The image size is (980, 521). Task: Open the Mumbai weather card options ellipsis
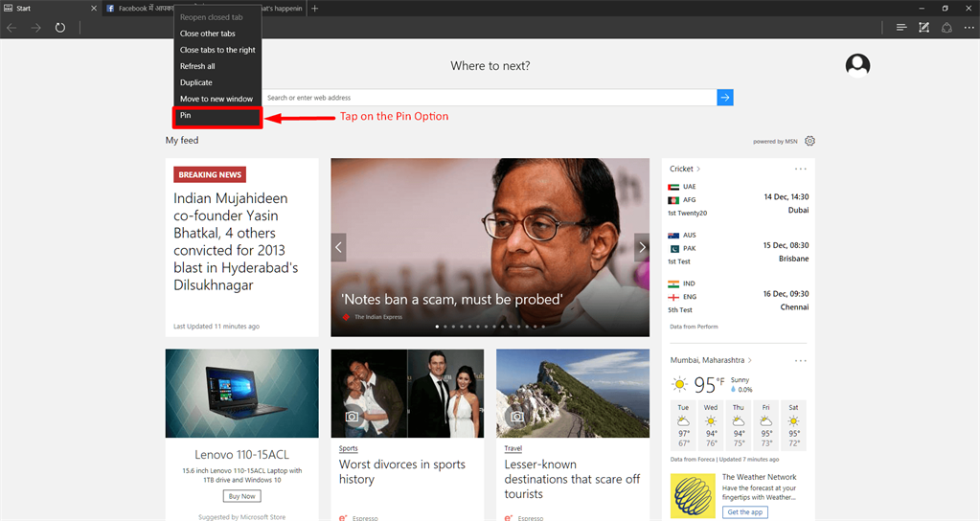coord(800,360)
